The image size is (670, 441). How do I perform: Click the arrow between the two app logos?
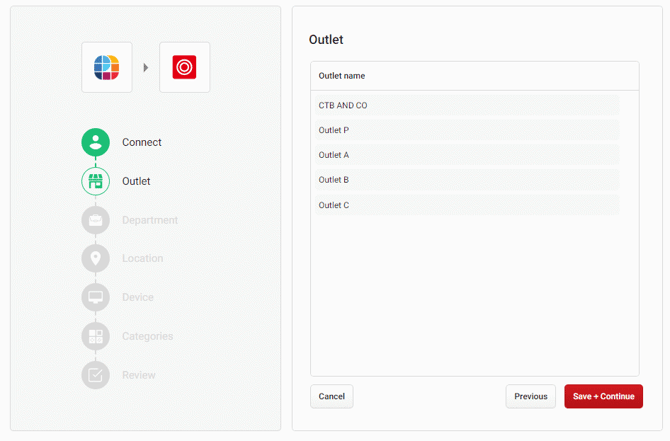click(146, 68)
